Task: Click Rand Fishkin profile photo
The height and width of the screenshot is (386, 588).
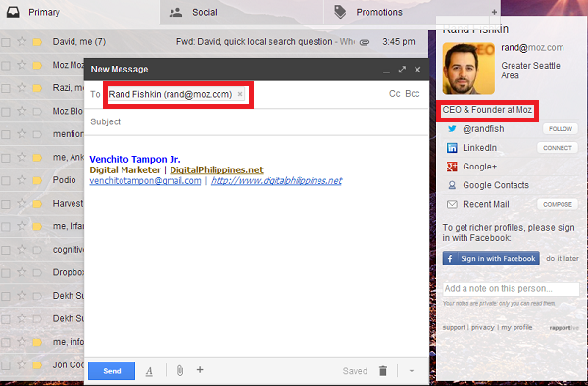Action: pyautogui.click(x=468, y=69)
